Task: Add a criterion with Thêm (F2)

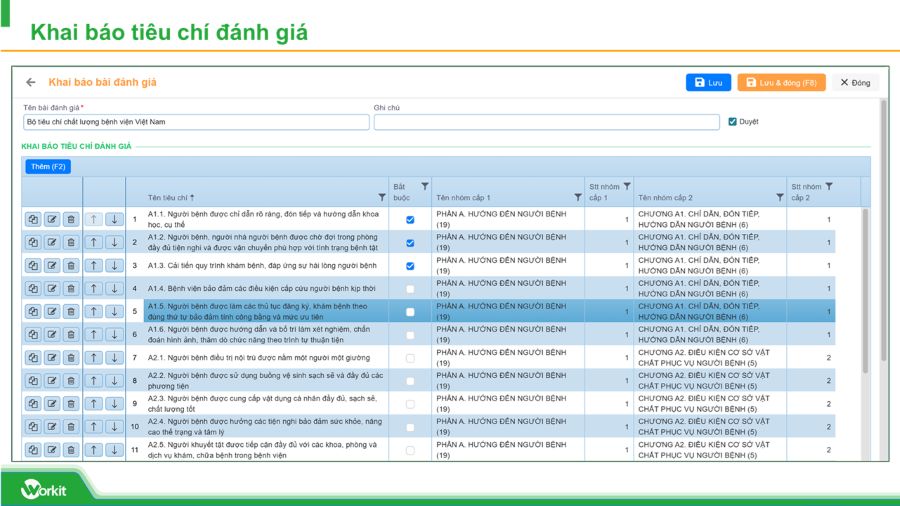Action: [48, 166]
